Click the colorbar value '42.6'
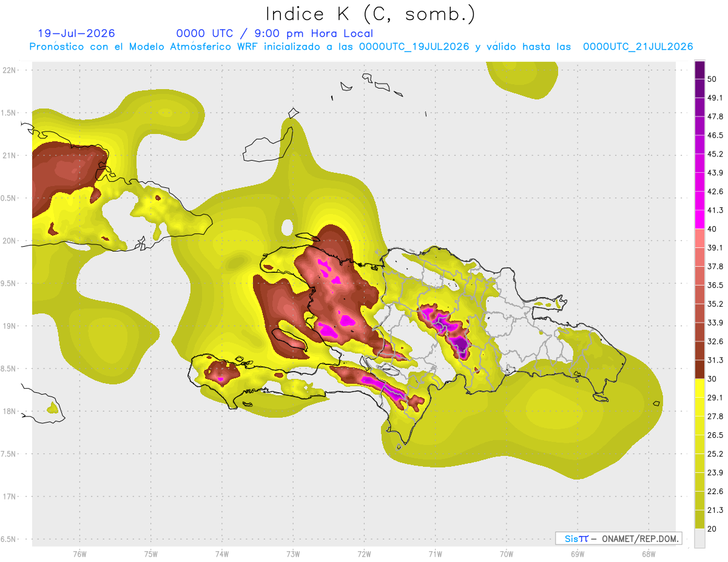Viewport: 728px width, 562px height. (x=715, y=192)
